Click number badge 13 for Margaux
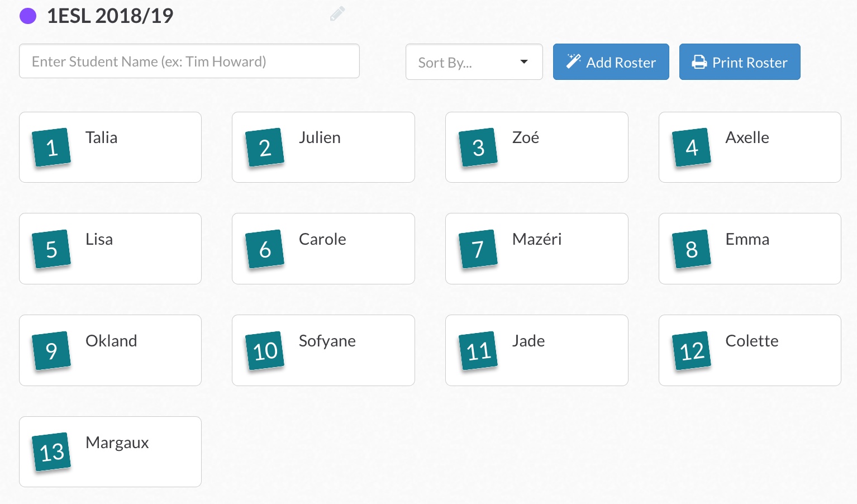 (x=51, y=452)
